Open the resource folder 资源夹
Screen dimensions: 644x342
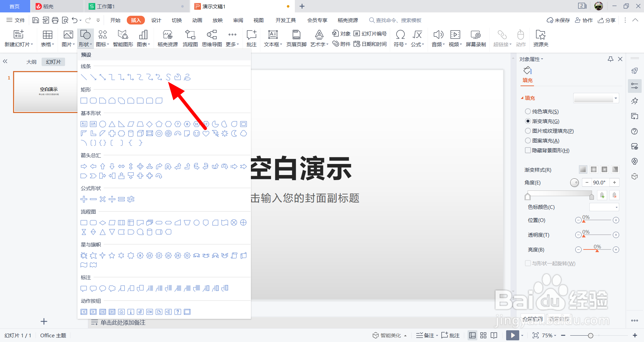pyautogui.click(x=540, y=38)
